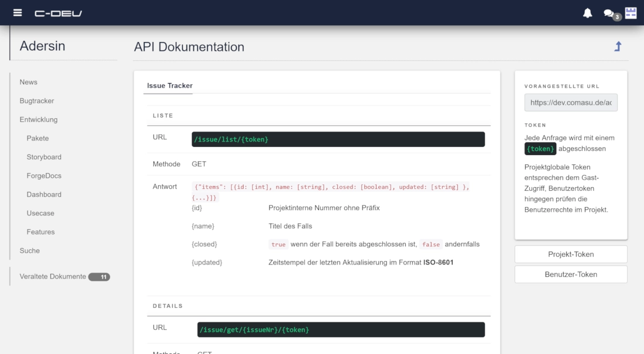Image resolution: width=644 pixels, height=354 pixels.
Task: Click the Adersin project title
Action: tap(42, 46)
